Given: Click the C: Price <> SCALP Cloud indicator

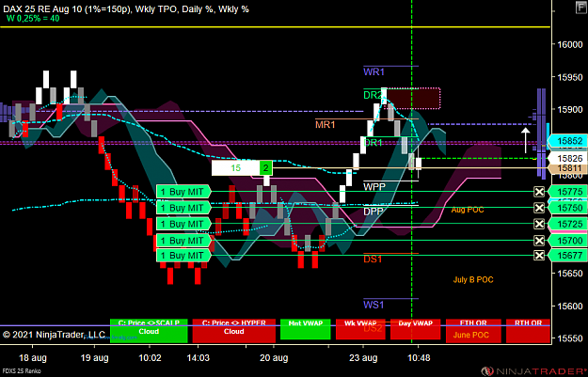Looking at the screenshot, I should pyautogui.click(x=149, y=331).
